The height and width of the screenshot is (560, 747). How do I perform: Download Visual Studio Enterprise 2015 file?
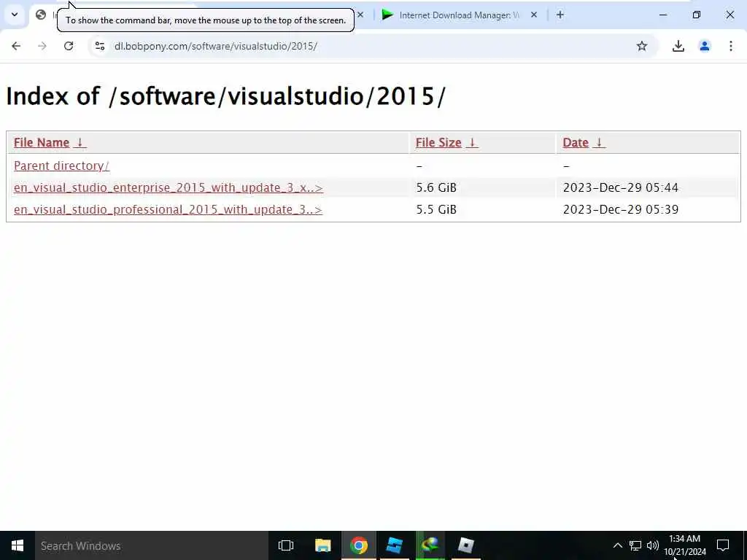tap(169, 187)
